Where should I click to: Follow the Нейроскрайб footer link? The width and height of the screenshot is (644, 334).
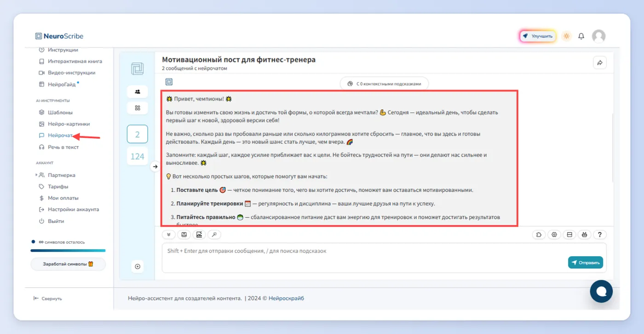coord(286,298)
